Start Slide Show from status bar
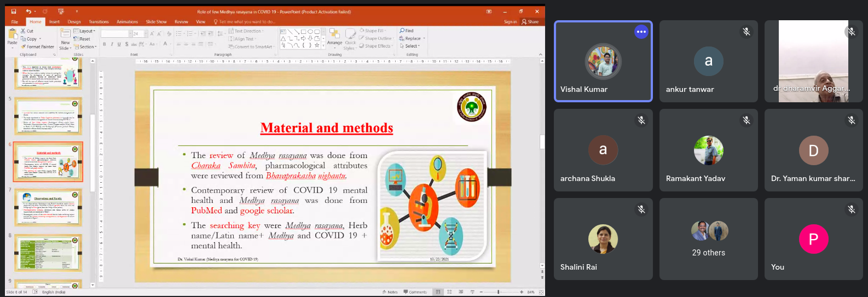868x297 pixels. [472, 292]
